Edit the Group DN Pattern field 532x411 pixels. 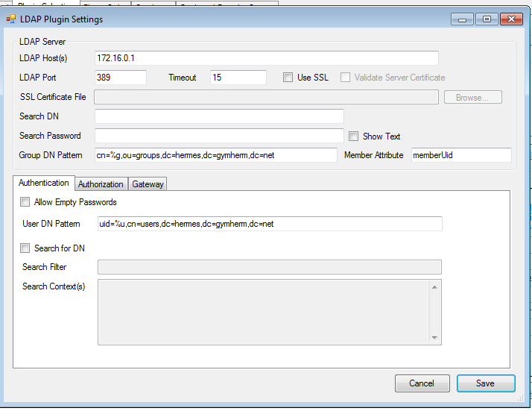(x=216, y=155)
